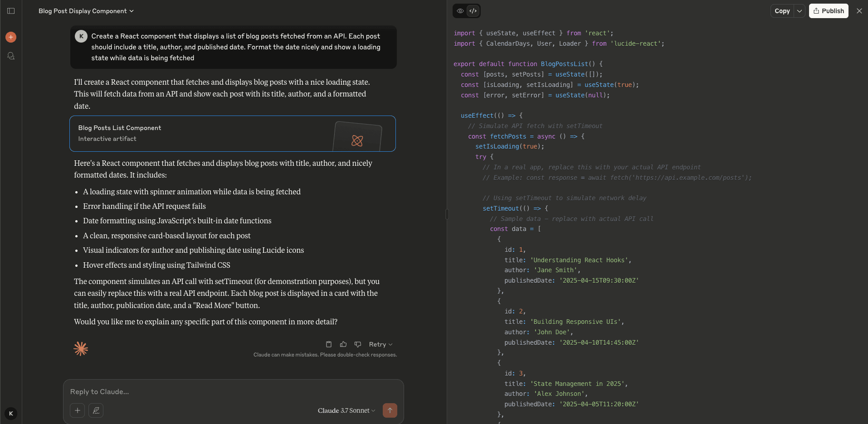Open the Blog Posts List Component artifact card

[233, 133]
